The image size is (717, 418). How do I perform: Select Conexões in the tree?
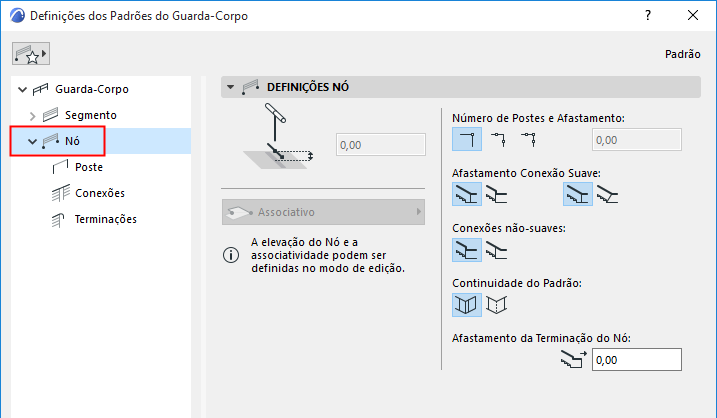click(99, 193)
